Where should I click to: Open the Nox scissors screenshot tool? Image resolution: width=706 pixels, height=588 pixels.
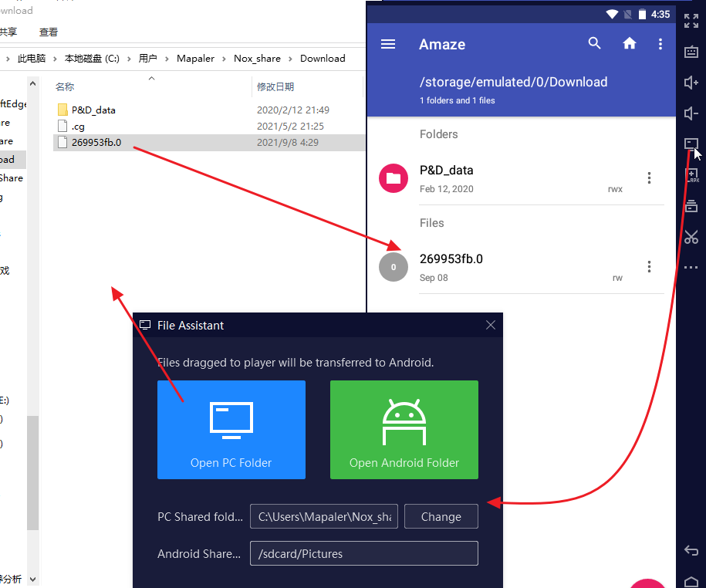coord(691,237)
